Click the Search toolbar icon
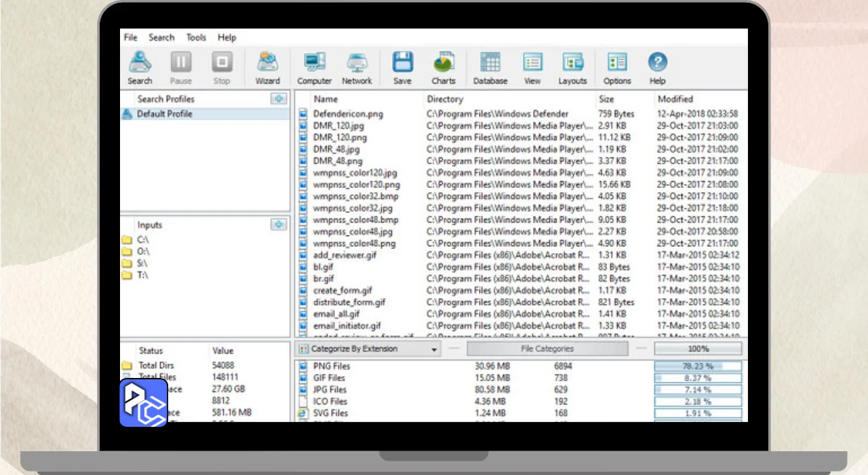This screenshot has width=868, height=475. pos(140,68)
